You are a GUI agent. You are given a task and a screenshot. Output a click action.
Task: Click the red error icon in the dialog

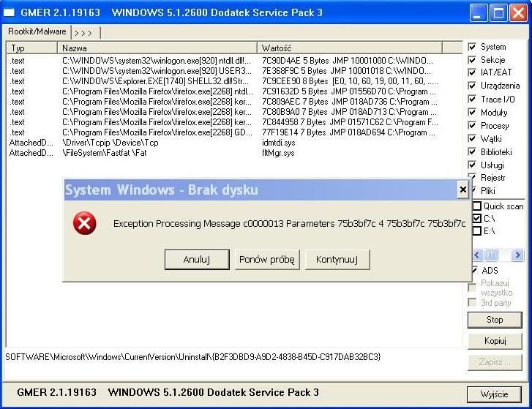pos(84,223)
